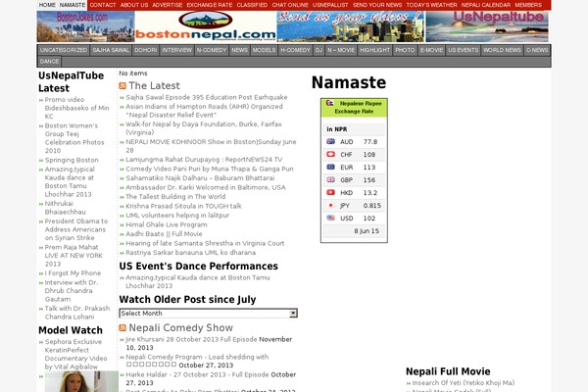Click the JPY Japanese flag icon
The height and width of the screenshot is (392, 588).
331,205
